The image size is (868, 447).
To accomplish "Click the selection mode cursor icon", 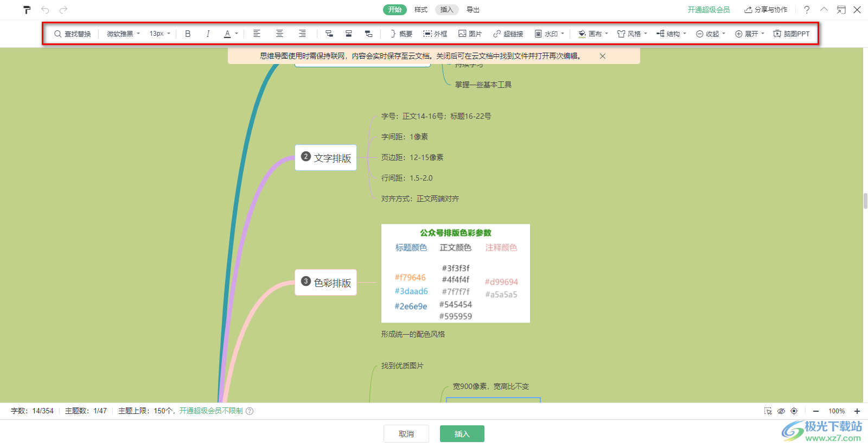I will [768, 411].
